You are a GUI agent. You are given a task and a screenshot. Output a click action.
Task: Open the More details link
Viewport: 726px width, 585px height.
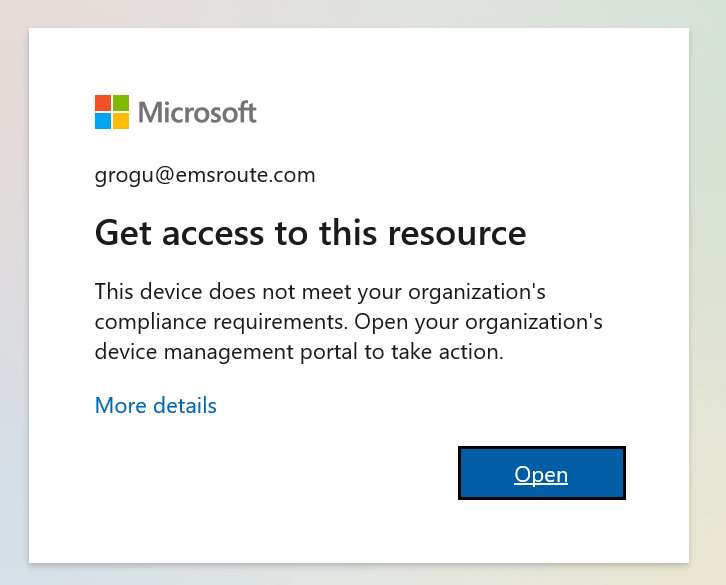tap(155, 405)
